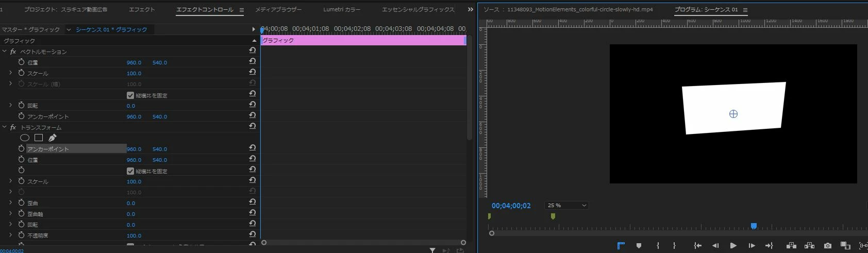The height and width of the screenshot is (253, 868).
Task: Open the マスター * グラフィック dropdown arrow
Action: 69,29
